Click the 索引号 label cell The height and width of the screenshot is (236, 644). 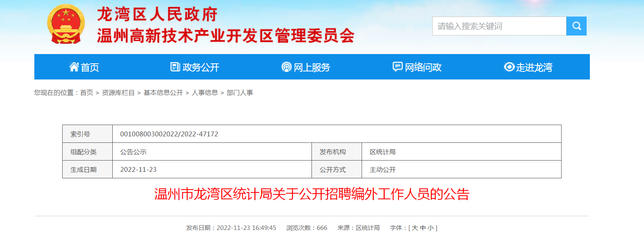click(x=88, y=134)
